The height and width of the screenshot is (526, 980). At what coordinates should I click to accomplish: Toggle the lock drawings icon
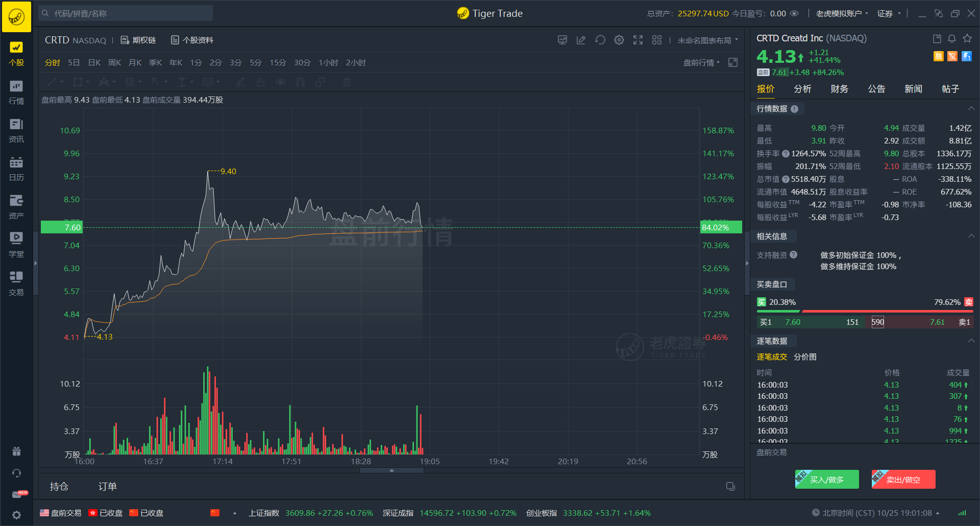tap(260, 82)
